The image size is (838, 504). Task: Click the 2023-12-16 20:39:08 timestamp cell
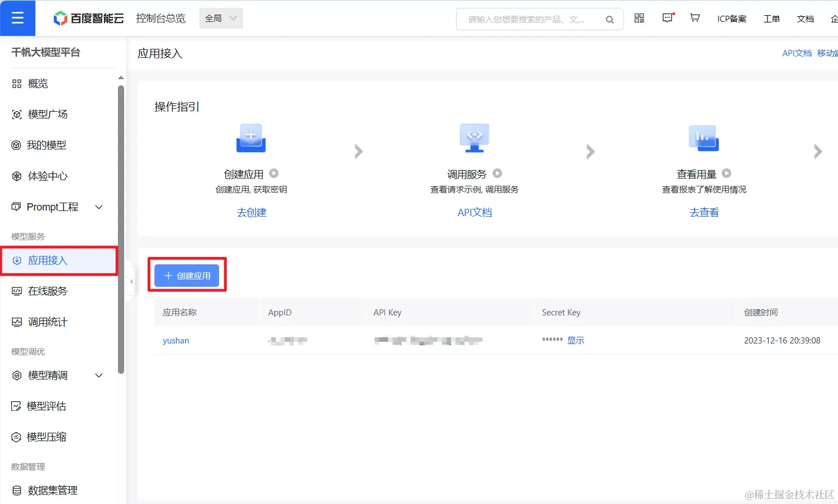(x=782, y=341)
